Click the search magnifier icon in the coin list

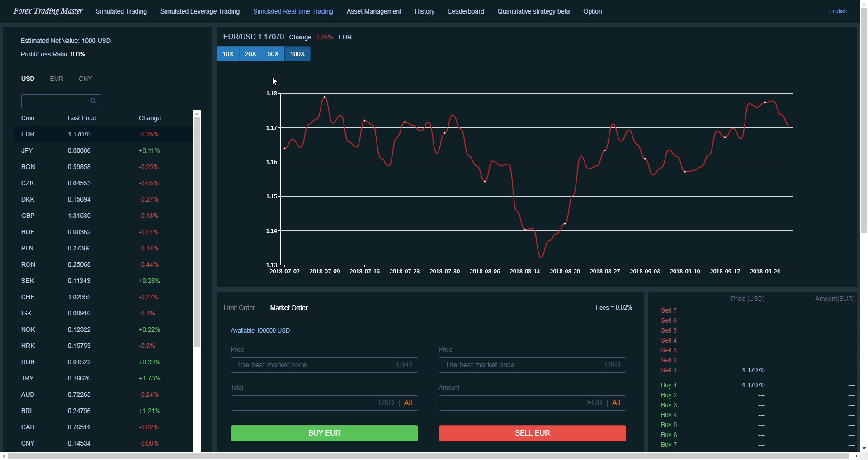94,101
